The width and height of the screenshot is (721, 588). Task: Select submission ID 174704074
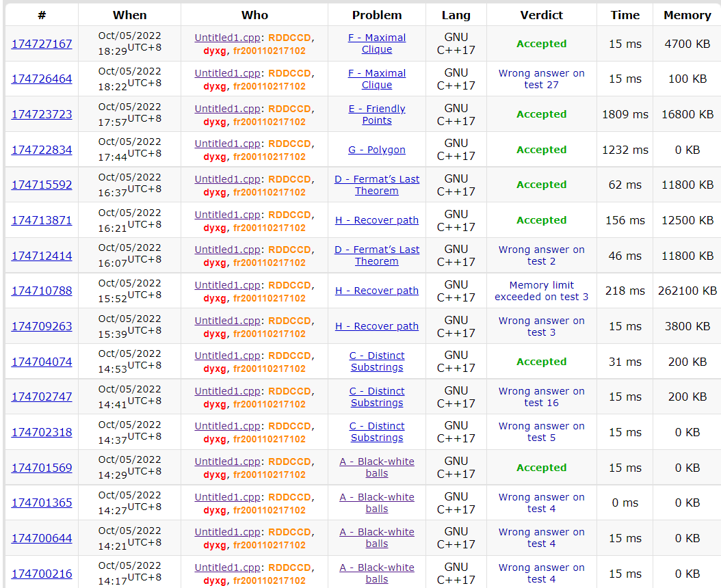(x=42, y=362)
